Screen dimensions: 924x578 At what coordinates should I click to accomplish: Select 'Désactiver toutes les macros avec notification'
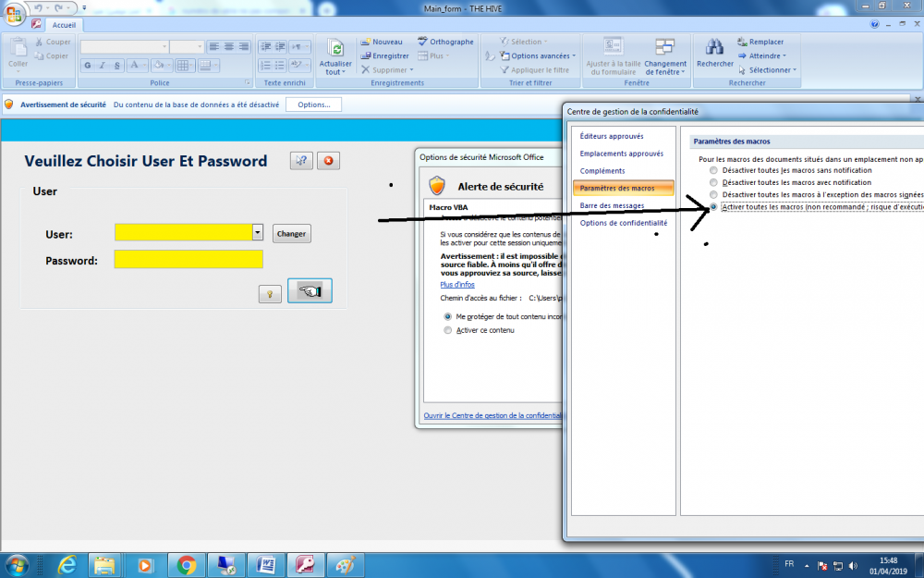(x=713, y=182)
